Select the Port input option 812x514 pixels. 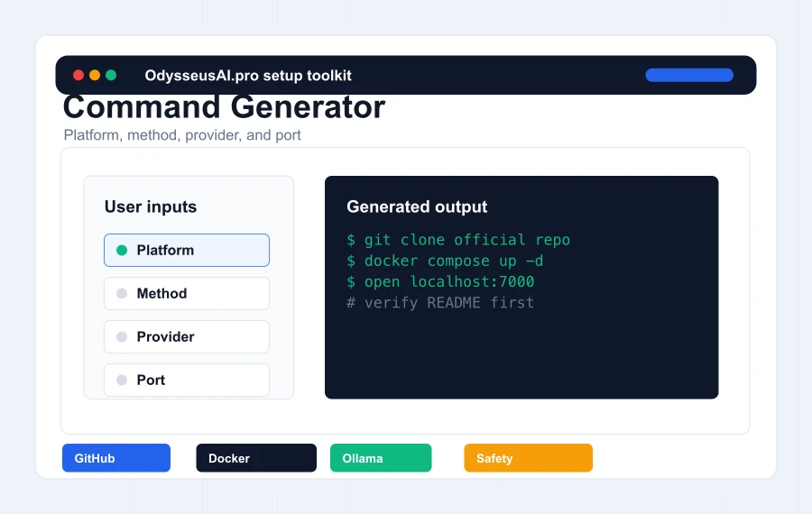click(187, 380)
